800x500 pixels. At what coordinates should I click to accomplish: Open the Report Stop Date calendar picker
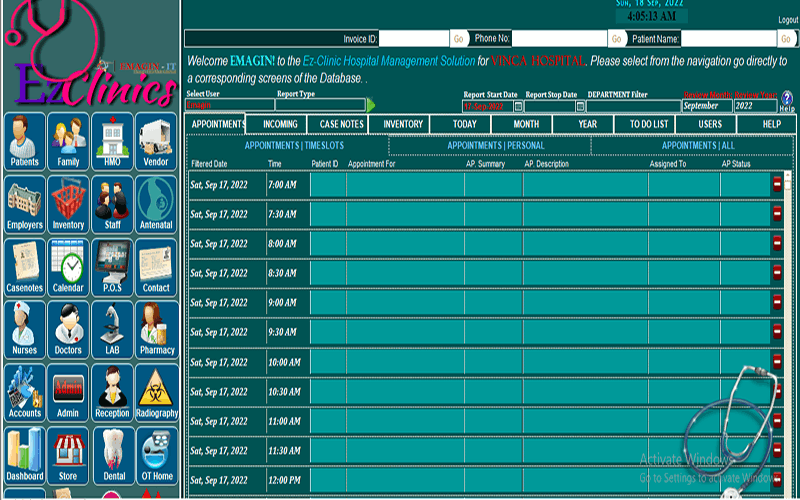579,106
